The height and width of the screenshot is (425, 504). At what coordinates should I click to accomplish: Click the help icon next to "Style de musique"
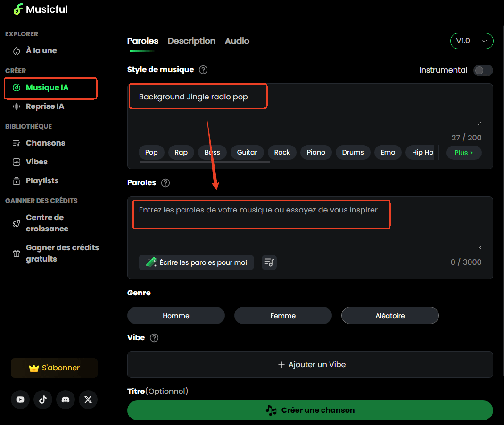tap(203, 69)
